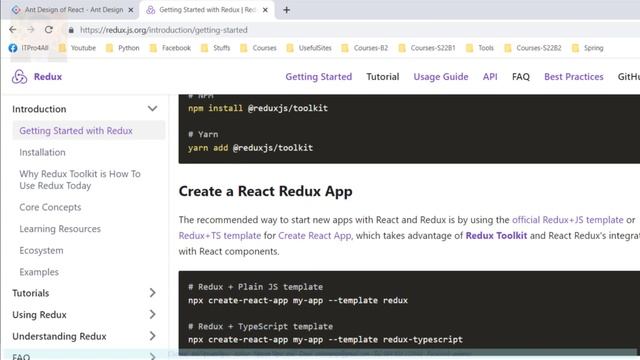The height and width of the screenshot is (360, 640).
Task: Open Getting Started in top navigation
Action: pos(318,77)
